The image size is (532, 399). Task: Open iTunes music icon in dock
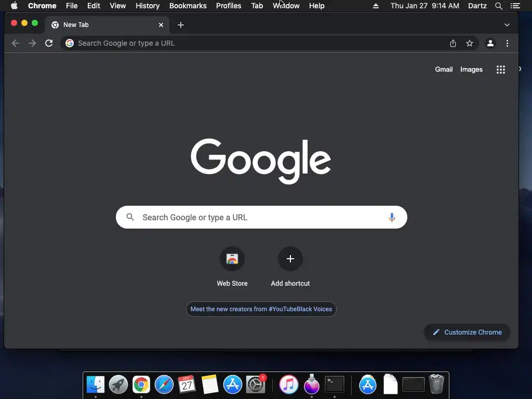(x=289, y=385)
